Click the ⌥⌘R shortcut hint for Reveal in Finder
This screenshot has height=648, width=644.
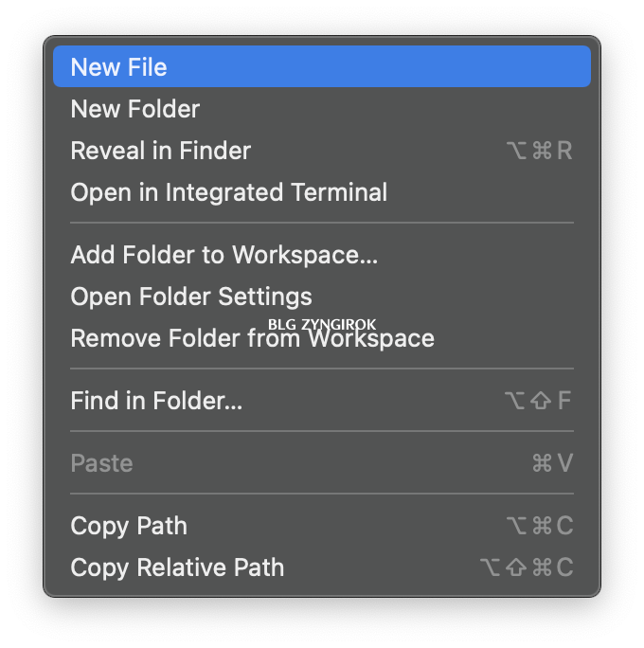pyautogui.click(x=540, y=151)
